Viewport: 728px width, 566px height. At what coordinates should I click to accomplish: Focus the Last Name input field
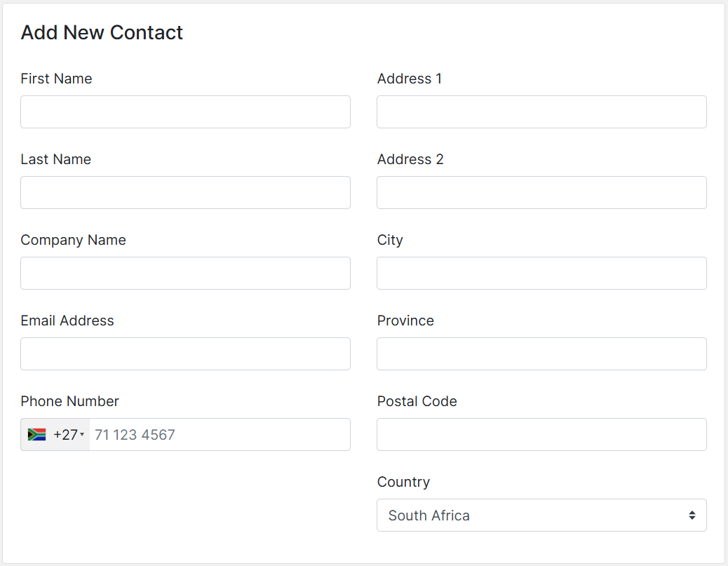pos(185,193)
